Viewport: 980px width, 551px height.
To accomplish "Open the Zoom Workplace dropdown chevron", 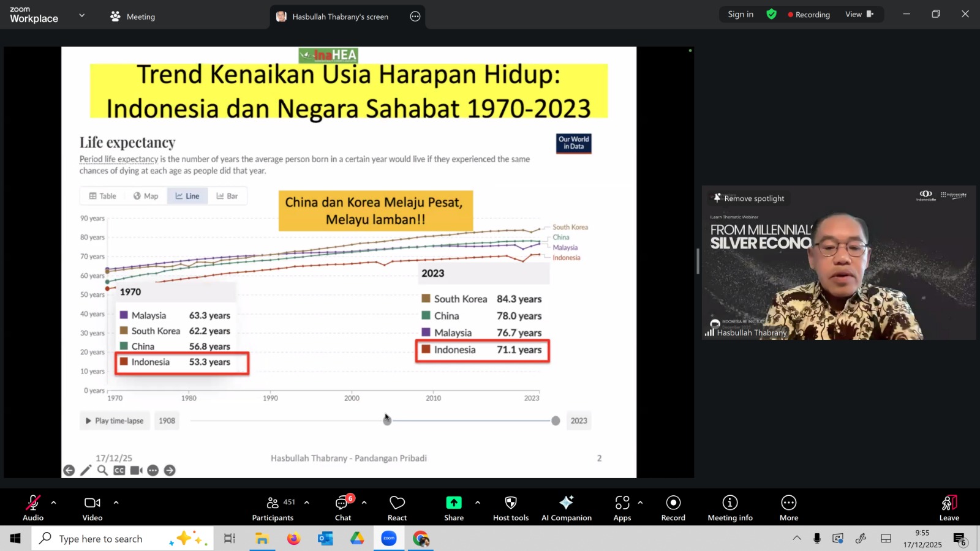I will coord(81,15).
